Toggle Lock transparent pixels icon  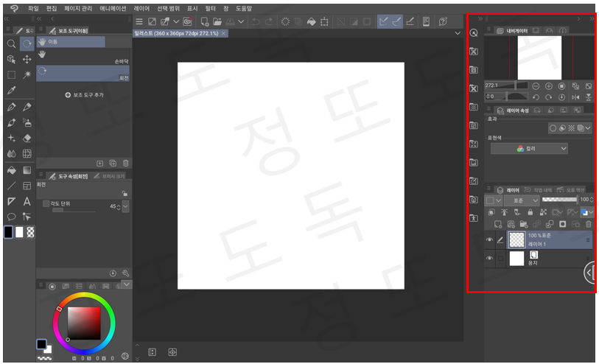click(x=543, y=212)
